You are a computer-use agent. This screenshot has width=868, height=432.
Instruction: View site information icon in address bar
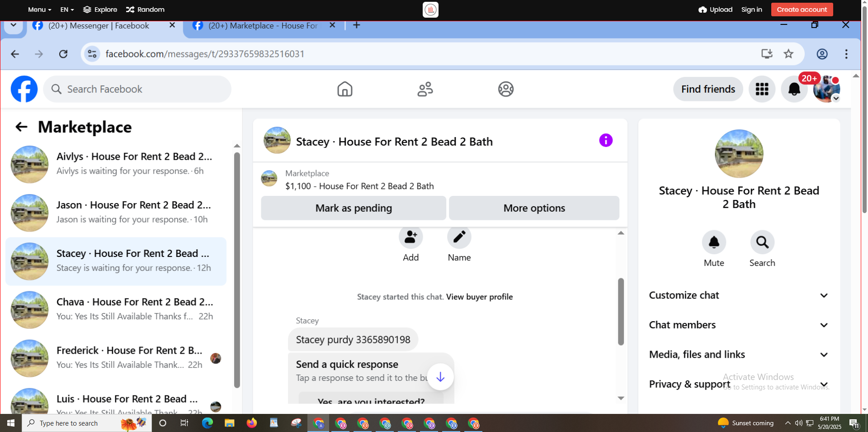click(x=92, y=54)
